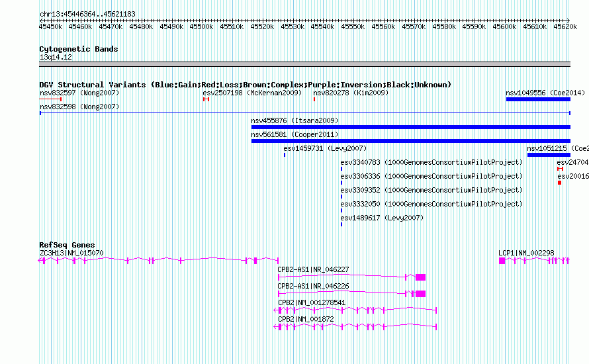
Task: Select the 13q14.12 band label
Action: coord(56,58)
